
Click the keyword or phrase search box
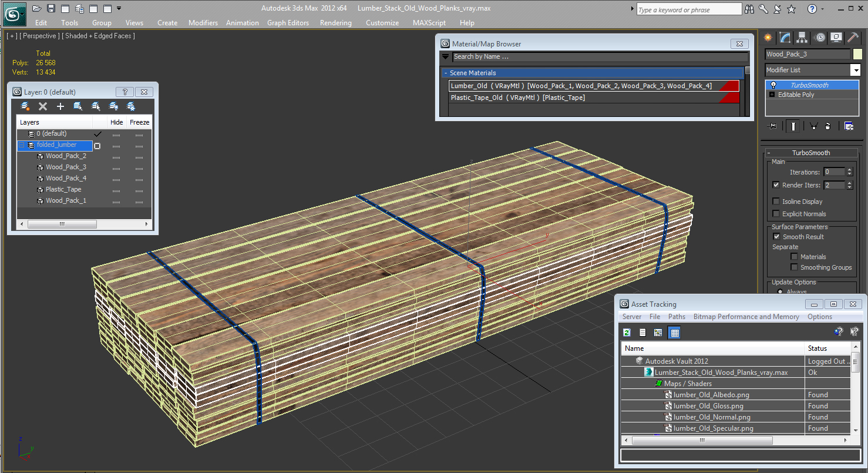click(689, 9)
